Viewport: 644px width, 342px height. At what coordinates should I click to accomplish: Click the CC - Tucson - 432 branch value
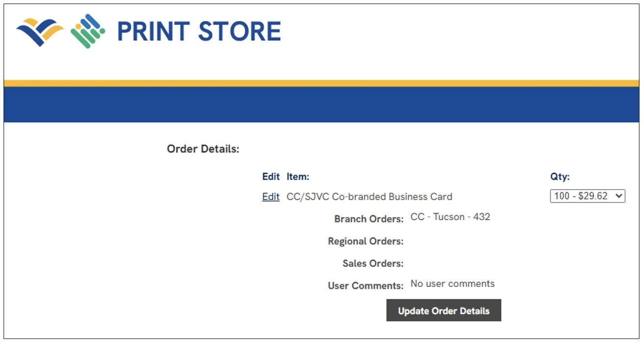click(450, 217)
